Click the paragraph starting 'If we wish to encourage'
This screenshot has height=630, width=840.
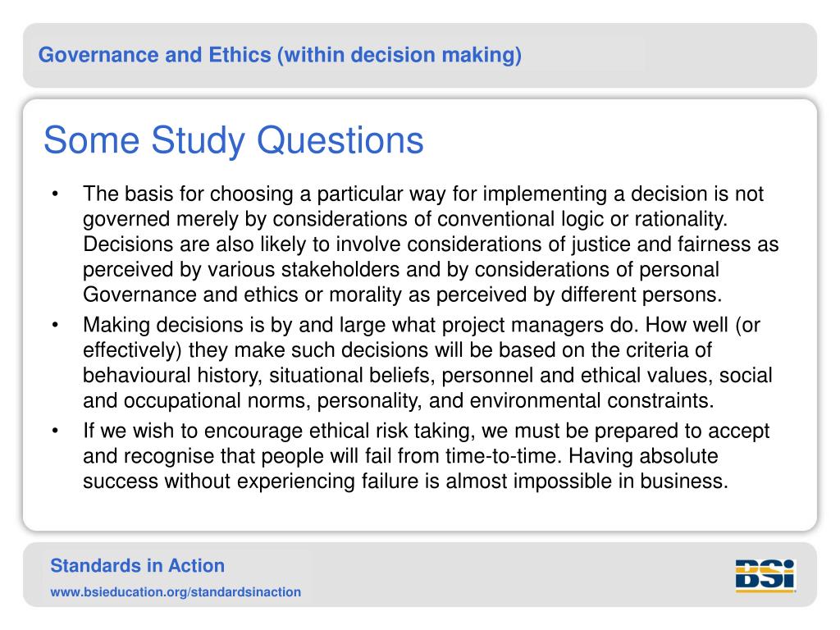tap(427, 456)
